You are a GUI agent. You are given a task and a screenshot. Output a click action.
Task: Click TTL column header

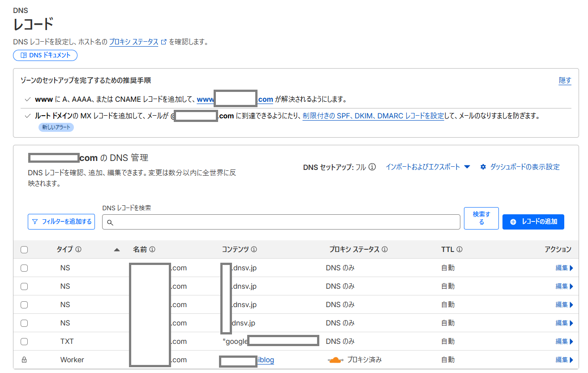(448, 250)
